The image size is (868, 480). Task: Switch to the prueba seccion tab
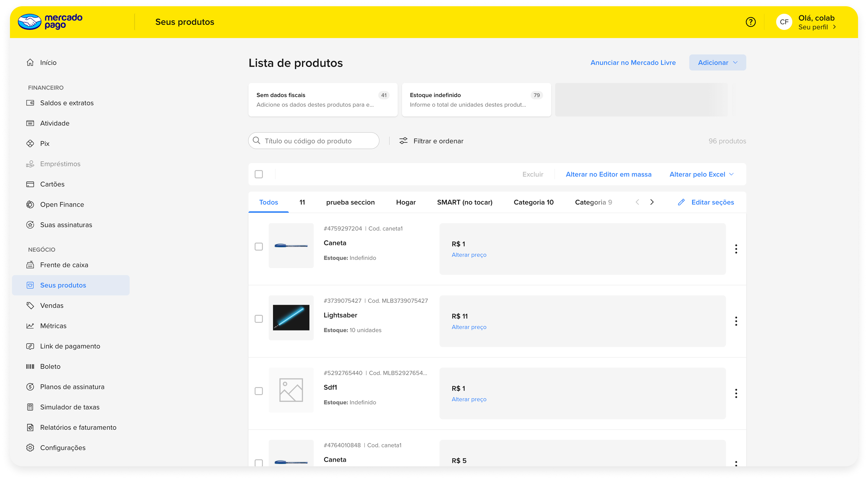[350, 202]
